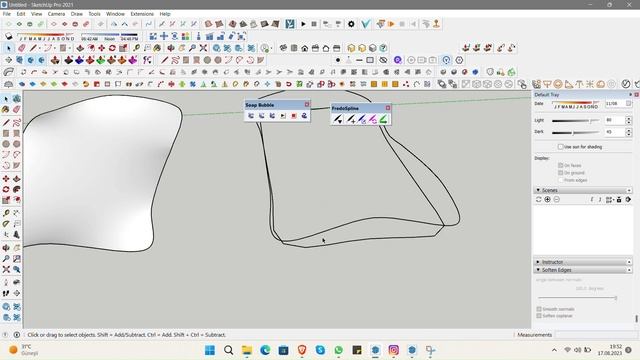
Task: Enable the Soften coplanar checkbox
Action: pyautogui.click(x=539, y=316)
